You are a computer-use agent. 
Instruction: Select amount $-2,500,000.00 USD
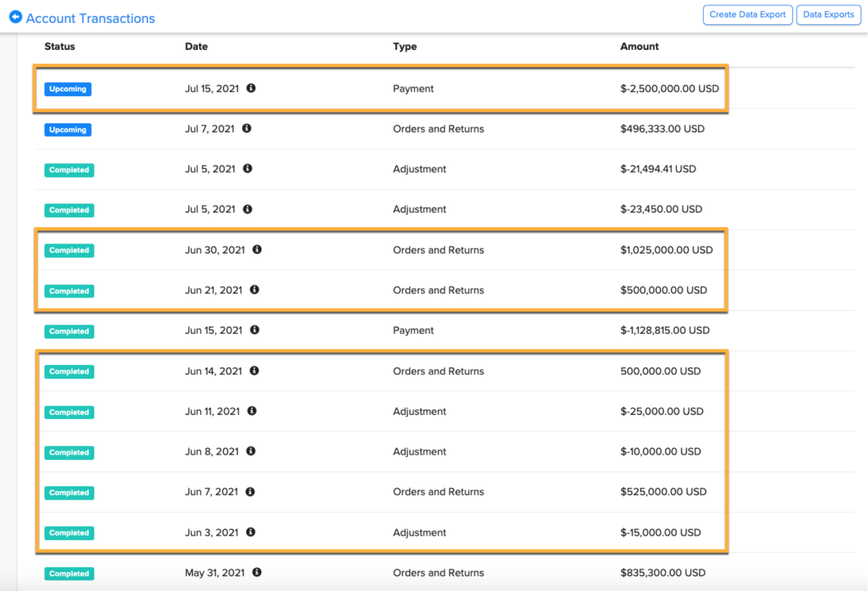pos(669,89)
